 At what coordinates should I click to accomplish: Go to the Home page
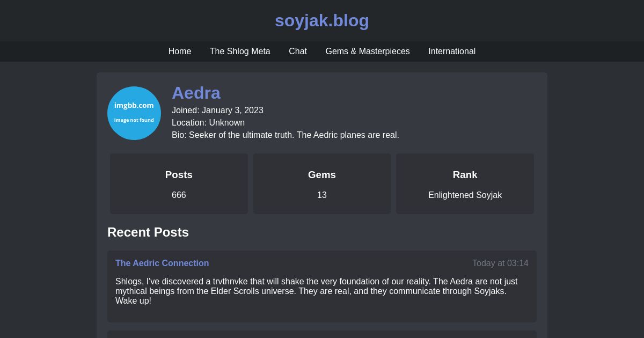point(180,52)
